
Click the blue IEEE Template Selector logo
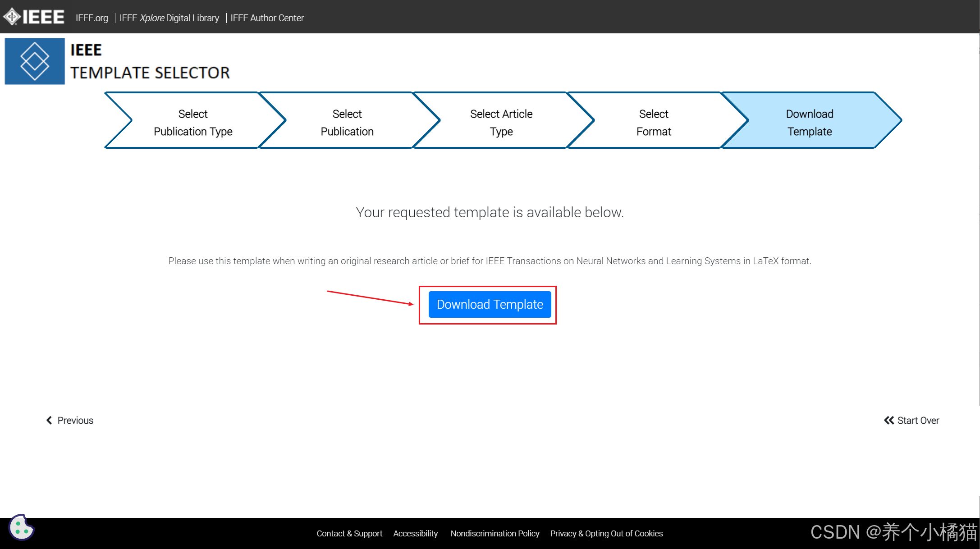35,61
